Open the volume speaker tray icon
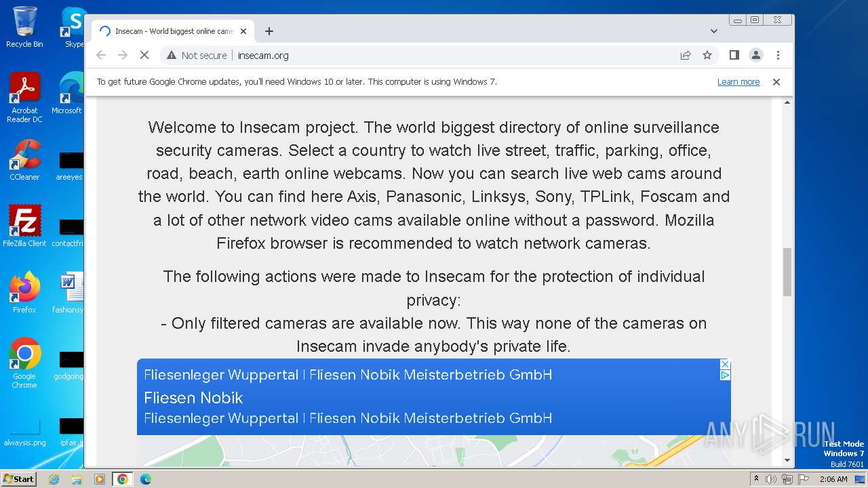The image size is (868, 488). pyautogui.click(x=771, y=479)
